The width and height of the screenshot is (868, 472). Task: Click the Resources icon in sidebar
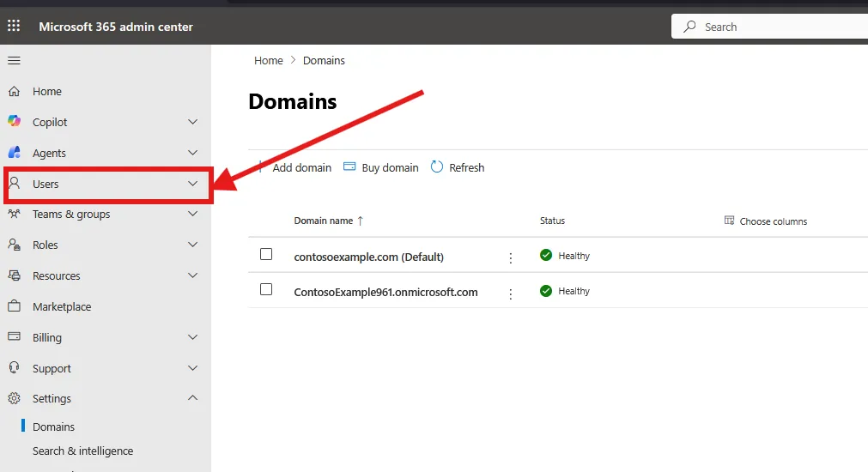pyautogui.click(x=14, y=275)
